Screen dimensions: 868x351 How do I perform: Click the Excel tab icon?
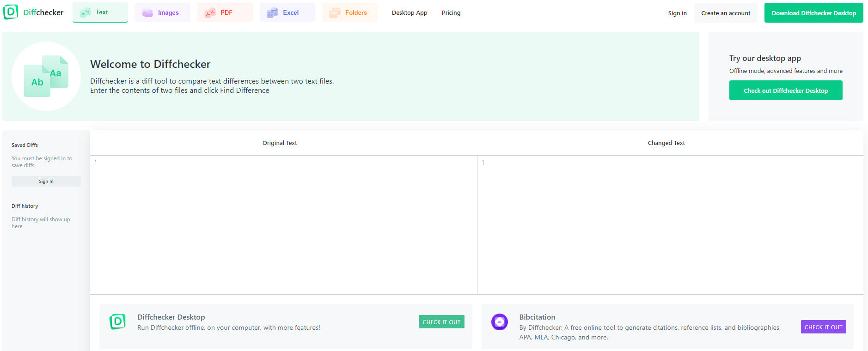[272, 13]
